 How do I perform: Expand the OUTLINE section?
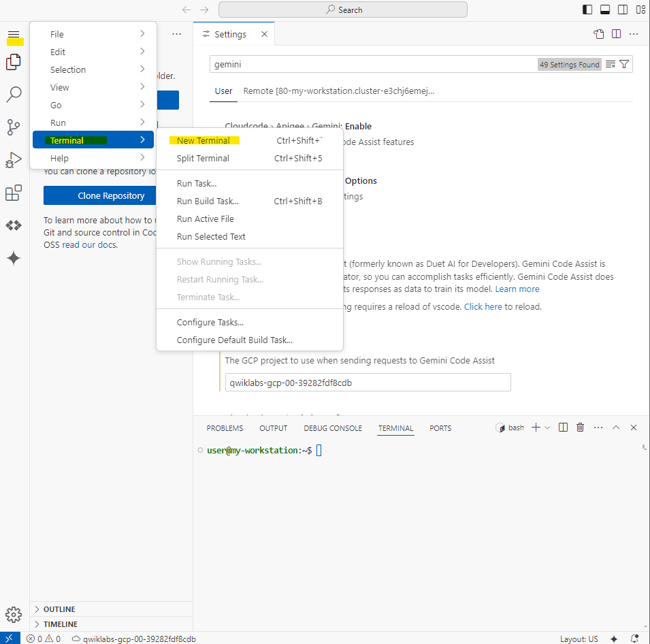pyautogui.click(x=111, y=609)
